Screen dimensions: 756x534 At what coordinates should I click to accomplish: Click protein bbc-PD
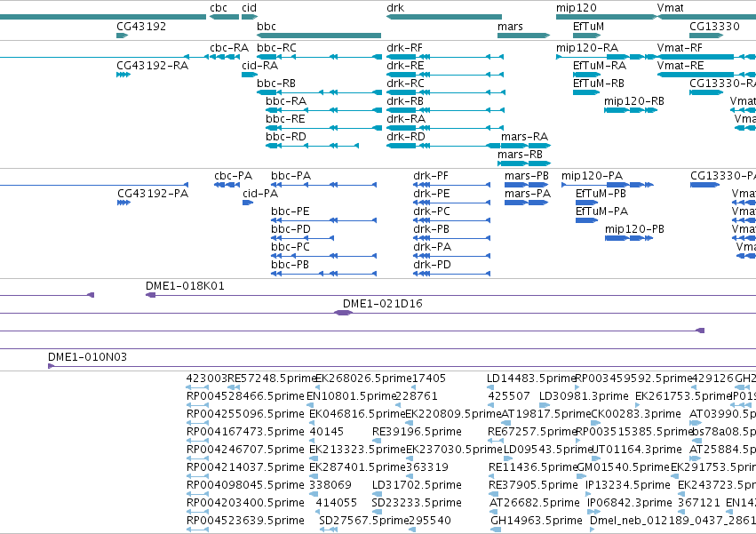tap(302, 238)
